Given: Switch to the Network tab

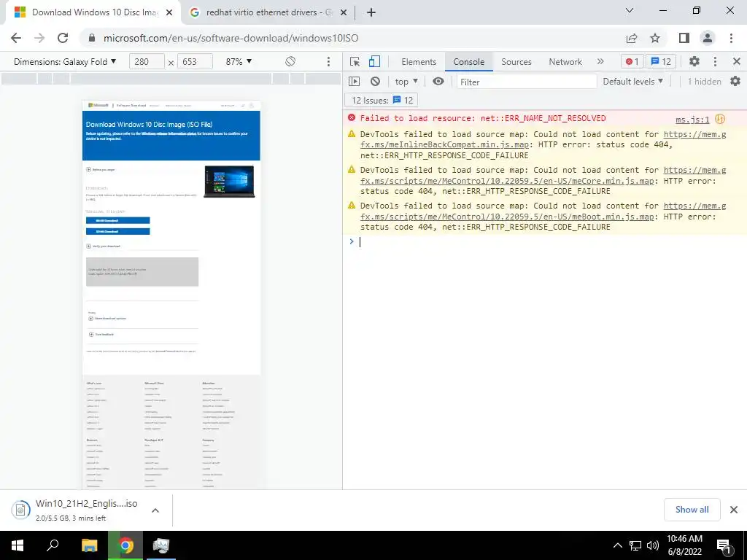Looking at the screenshot, I should pyautogui.click(x=565, y=61).
